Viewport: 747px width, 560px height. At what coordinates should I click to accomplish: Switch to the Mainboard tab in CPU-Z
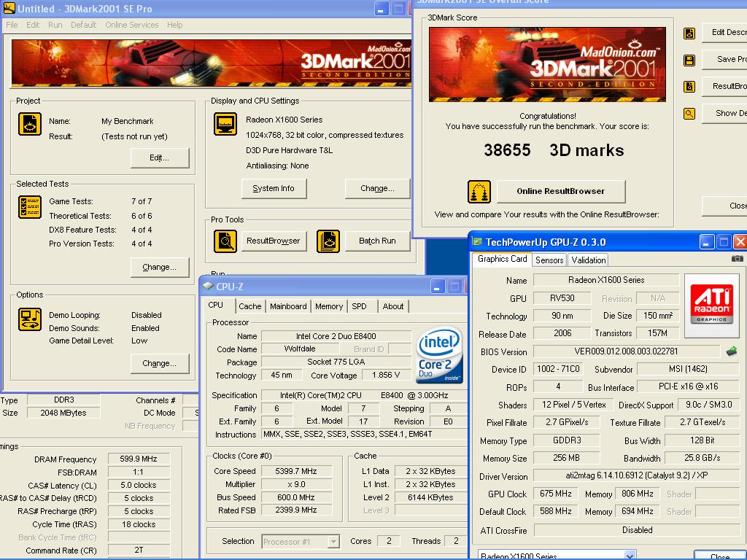pos(288,306)
